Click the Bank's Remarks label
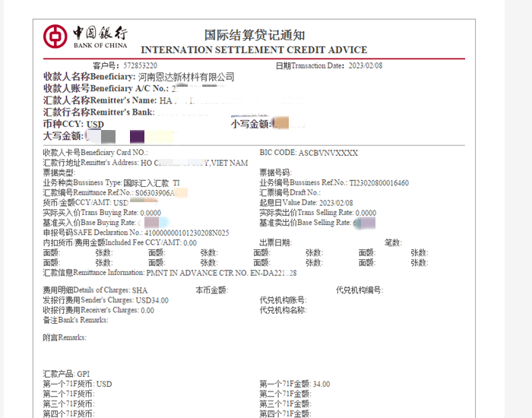The height and width of the screenshot is (418, 532). pyautogui.click(x=76, y=320)
